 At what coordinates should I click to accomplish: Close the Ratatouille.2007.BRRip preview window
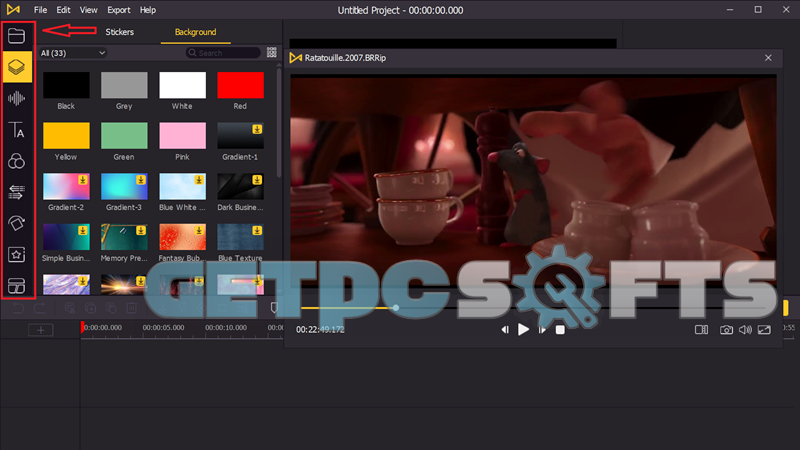pos(768,58)
